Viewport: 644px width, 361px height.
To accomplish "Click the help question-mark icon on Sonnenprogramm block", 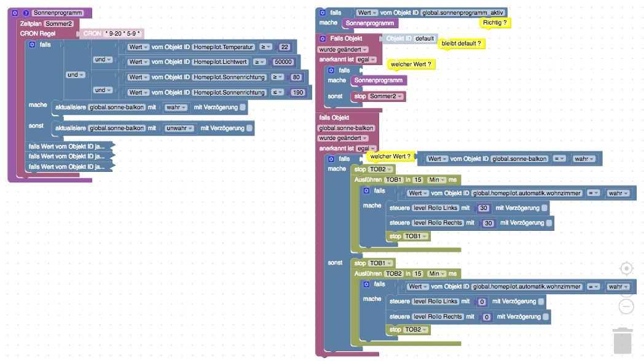I will [x=25, y=13].
